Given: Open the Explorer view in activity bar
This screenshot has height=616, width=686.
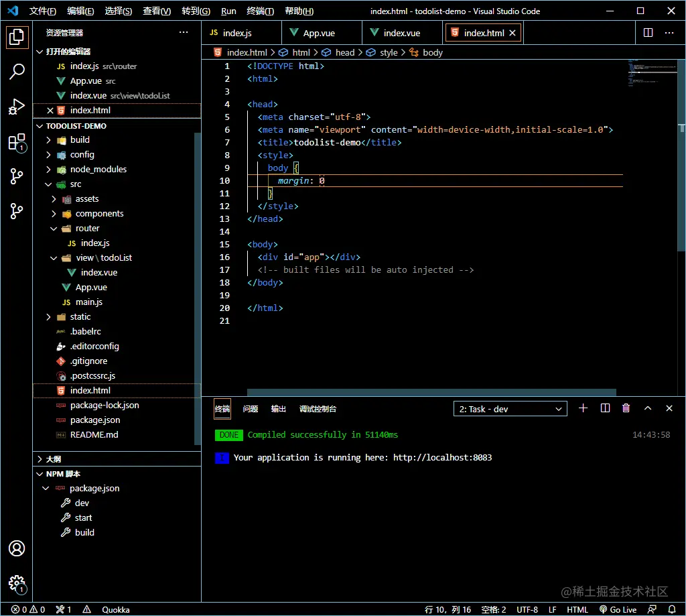Looking at the screenshot, I should coord(17,37).
